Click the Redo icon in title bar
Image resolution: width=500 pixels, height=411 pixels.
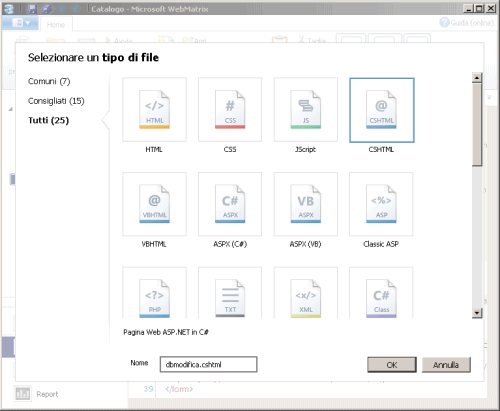[76, 9]
